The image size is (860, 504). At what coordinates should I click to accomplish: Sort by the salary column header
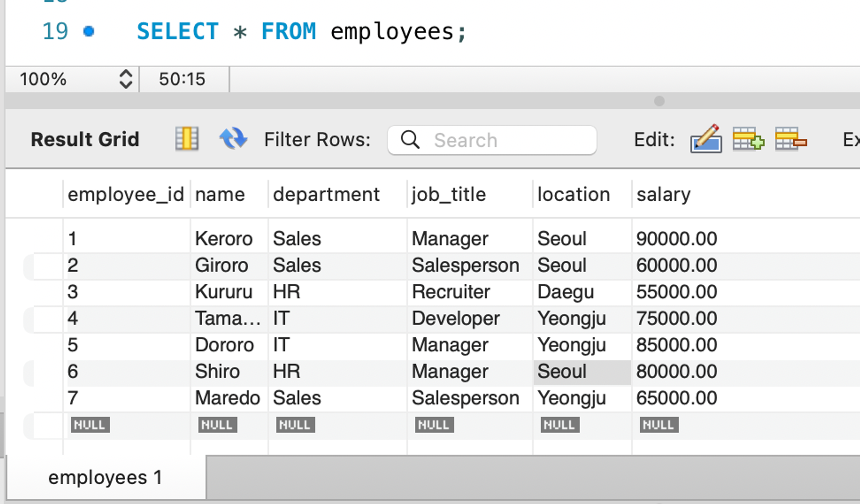(x=663, y=195)
